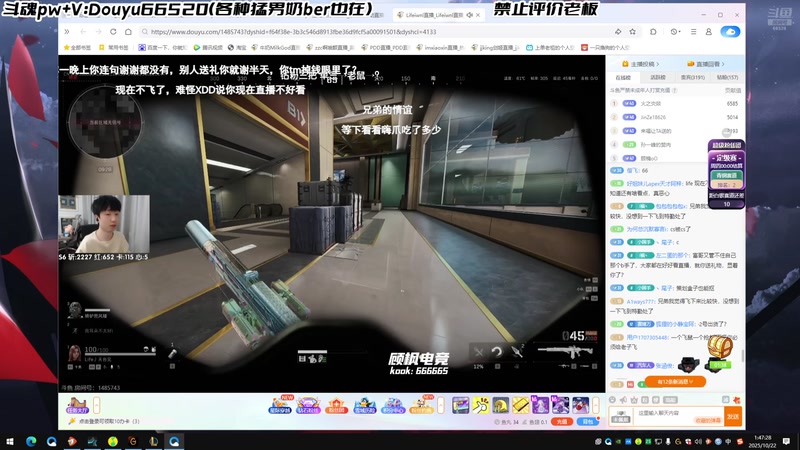Viewport: 800px width, 450px height.
Task: Open 全部书签 bookmarks folder
Action: tap(77, 47)
